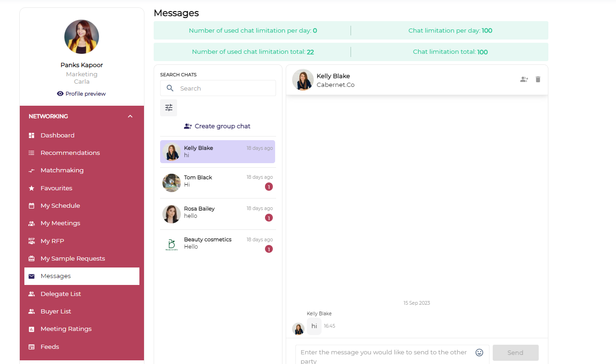Viewport: 616px width, 364px height.
Task: Click the Favourites star icon in sidebar
Action: [x=32, y=188]
